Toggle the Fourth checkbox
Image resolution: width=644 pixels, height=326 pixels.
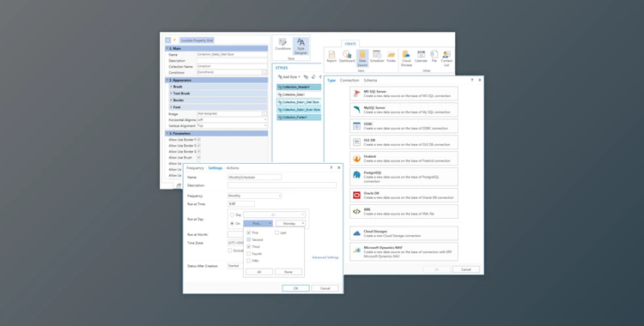tap(248, 253)
